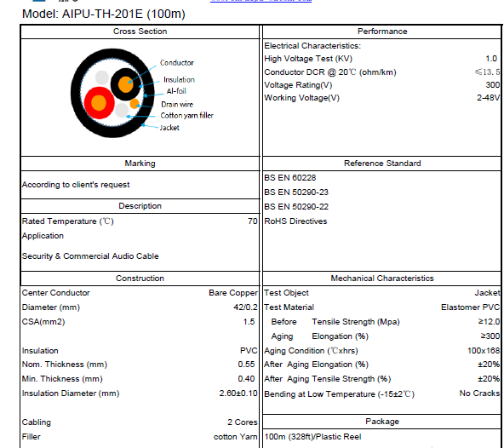Viewport: 504px width, 448px height.
Task: Open the blue hyperlink at page top
Action: click(x=261, y=1)
